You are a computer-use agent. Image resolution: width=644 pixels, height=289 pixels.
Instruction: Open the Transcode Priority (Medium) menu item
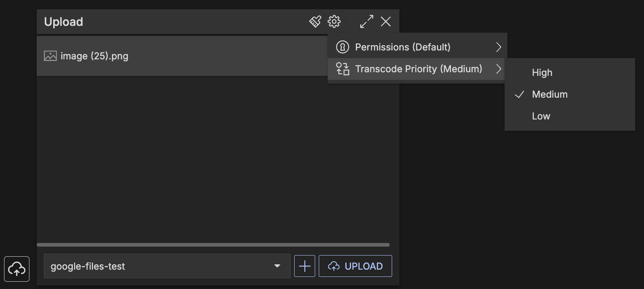[418, 69]
